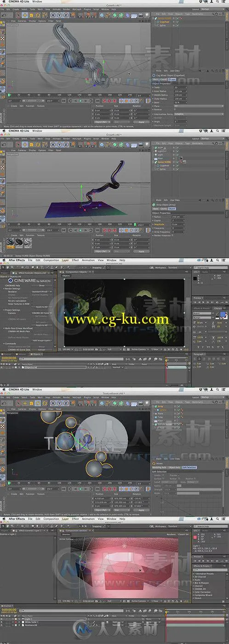Image resolution: width=229 pixels, height=644 pixels.
Task: Toggle Z axis lock in Cog Wheel Crowth.c4d toolbar
Action: [65, 15]
